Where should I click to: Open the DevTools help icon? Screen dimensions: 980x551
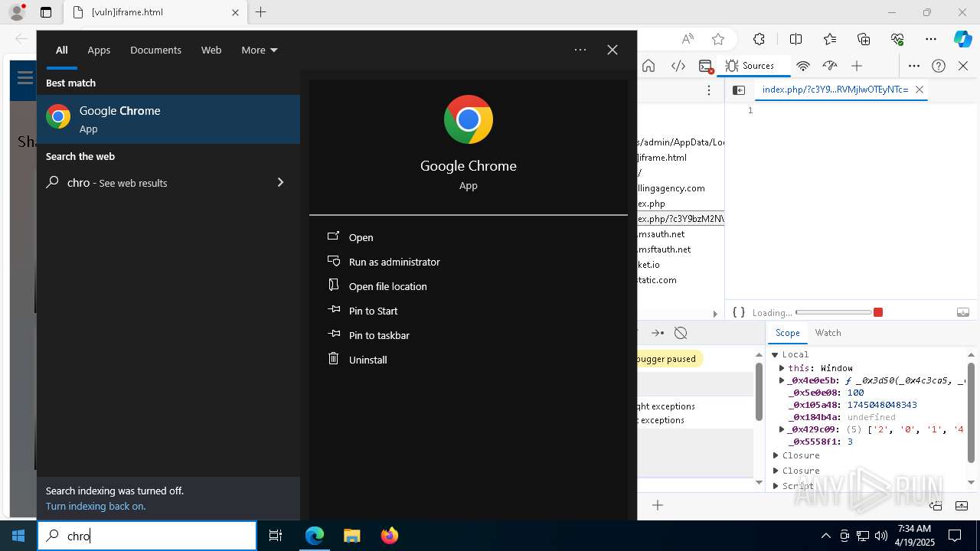tap(939, 66)
